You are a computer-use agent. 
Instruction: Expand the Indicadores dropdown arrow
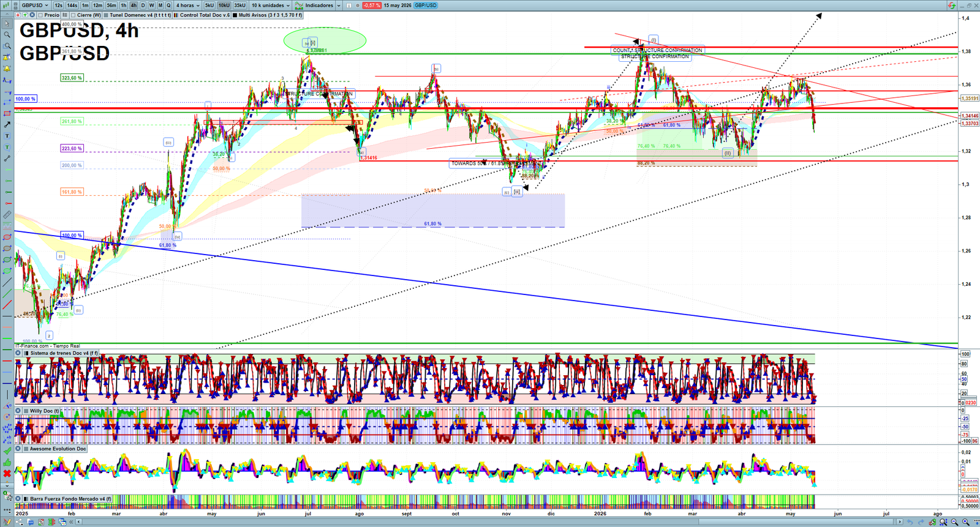pos(339,6)
